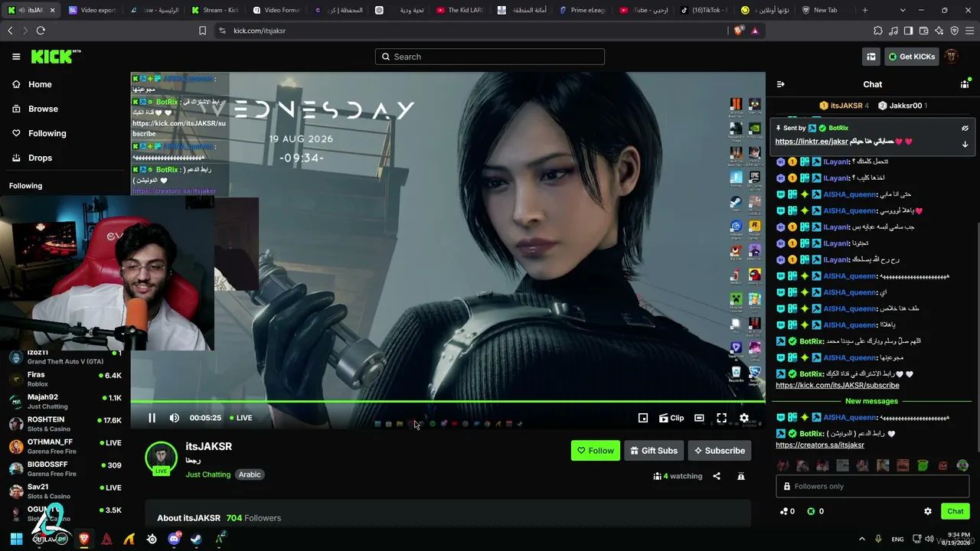Open the chat users list icon
The width and height of the screenshot is (980, 551).
(x=965, y=84)
